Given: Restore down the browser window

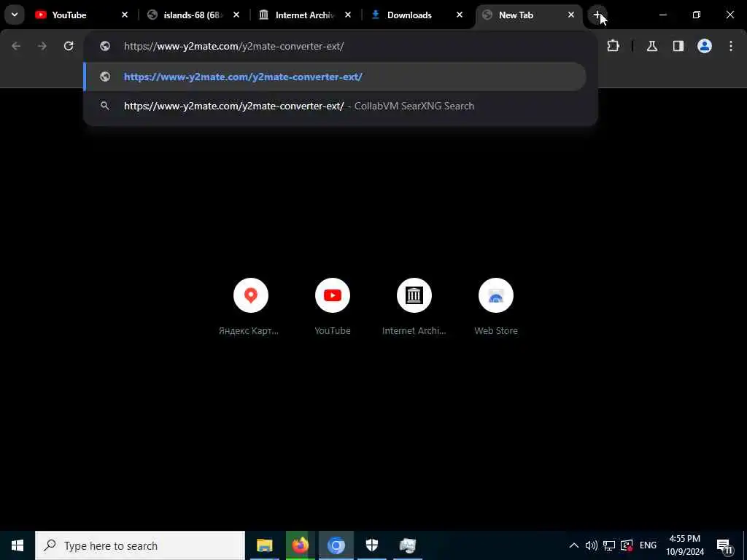Looking at the screenshot, I should click(697, 15).
